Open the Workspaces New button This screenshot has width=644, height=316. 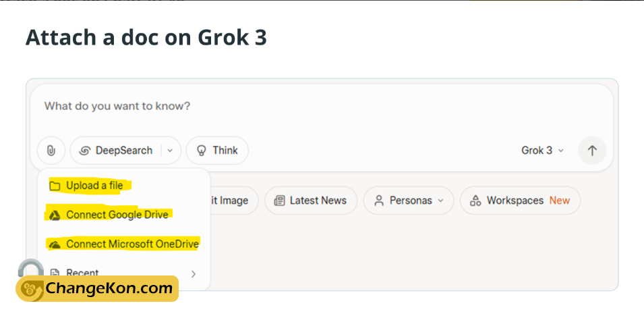pyautogui.click(x=520, y=201)
